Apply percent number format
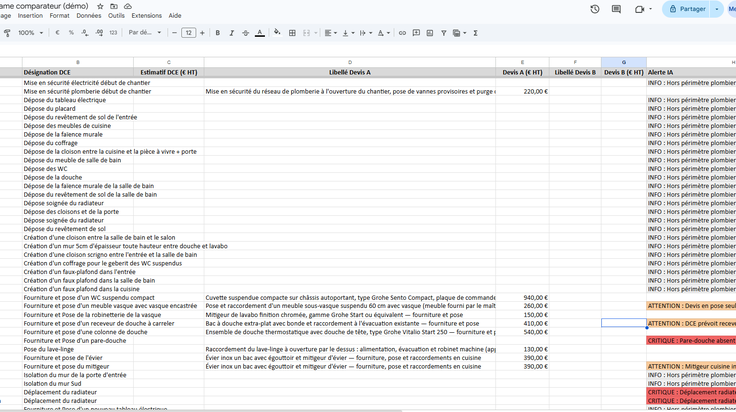The width and height of the screenshot is (736, 412). pos(71,33)
